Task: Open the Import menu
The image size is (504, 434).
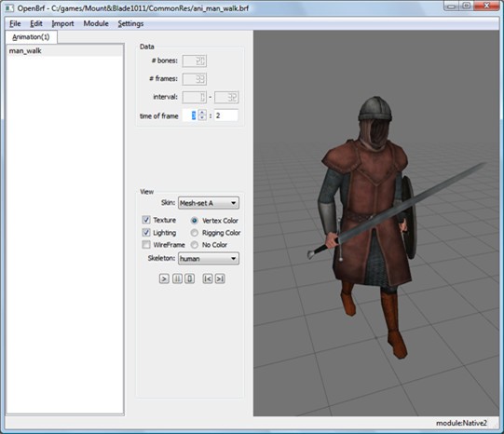Action: coord(62,24)
